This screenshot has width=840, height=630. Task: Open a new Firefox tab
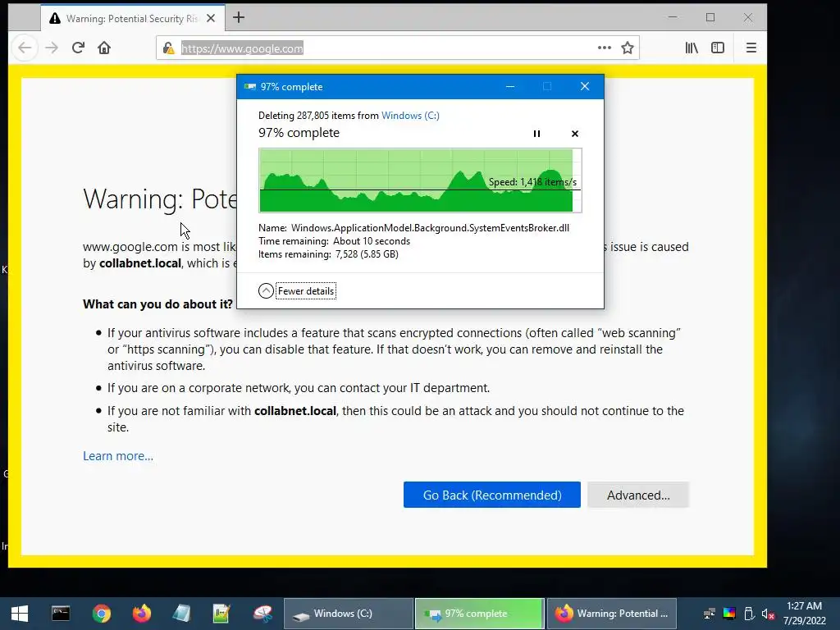click(239, 18)
